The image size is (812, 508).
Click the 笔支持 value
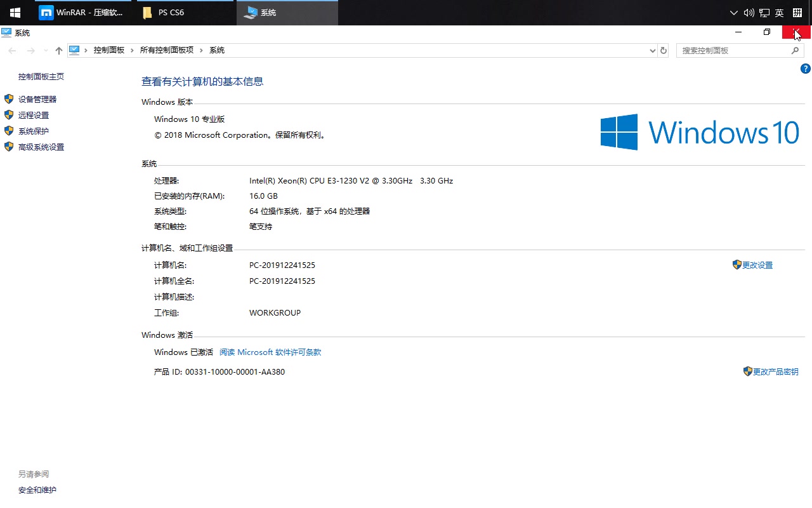tap(261, 227)
